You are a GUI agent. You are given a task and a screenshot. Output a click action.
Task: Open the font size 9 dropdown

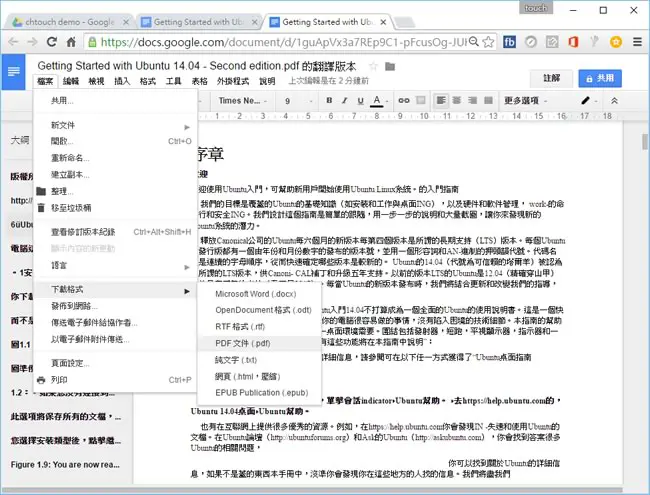[x=298, y=101]
